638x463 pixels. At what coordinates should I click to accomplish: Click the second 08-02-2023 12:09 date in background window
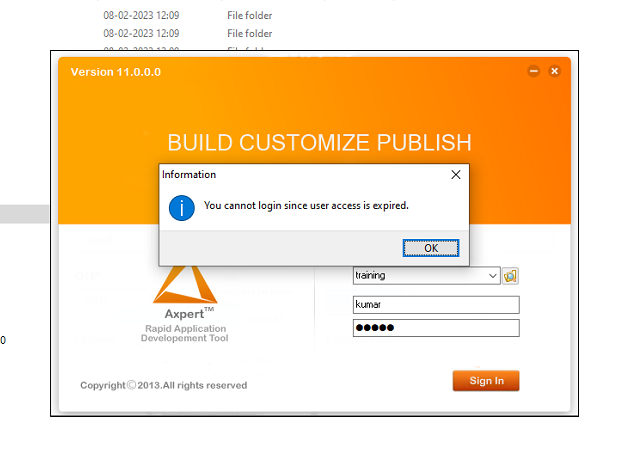tap(141, 33)
